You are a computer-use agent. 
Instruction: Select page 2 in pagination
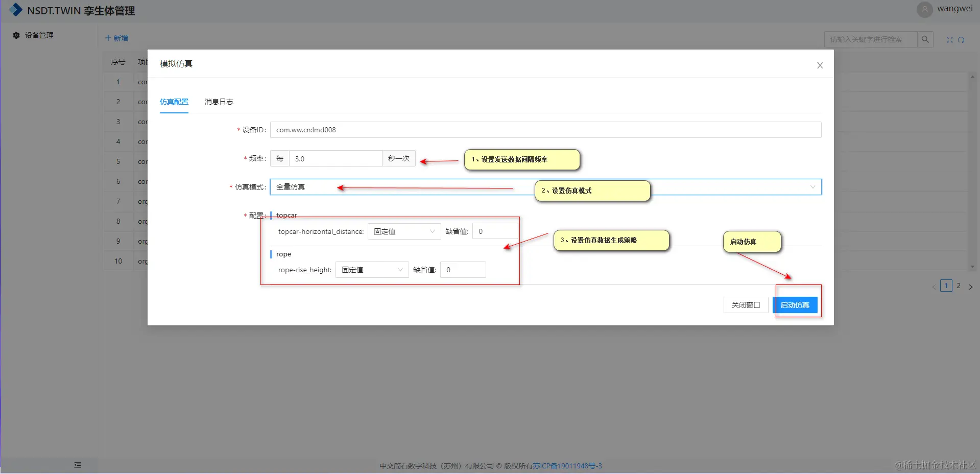click(x=959, y=286)
